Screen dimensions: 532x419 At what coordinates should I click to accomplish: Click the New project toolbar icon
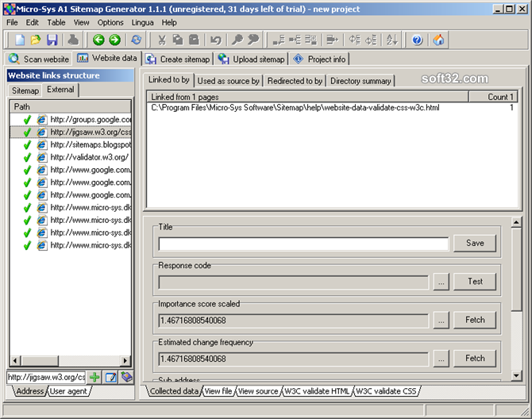pos(20,40)
